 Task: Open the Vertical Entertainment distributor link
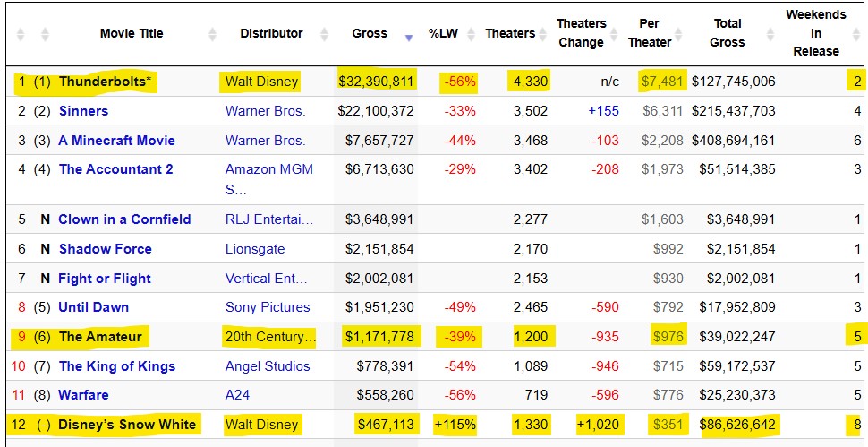tap(266, 278)
